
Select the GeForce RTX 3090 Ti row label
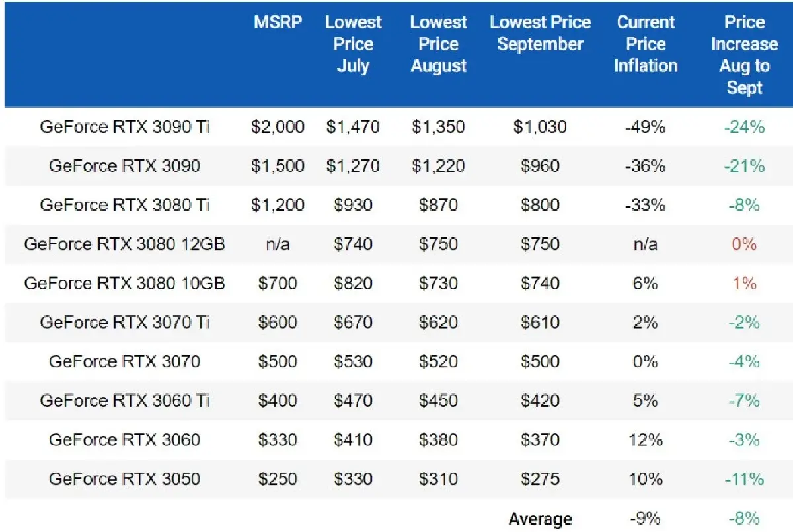(125, 126)
